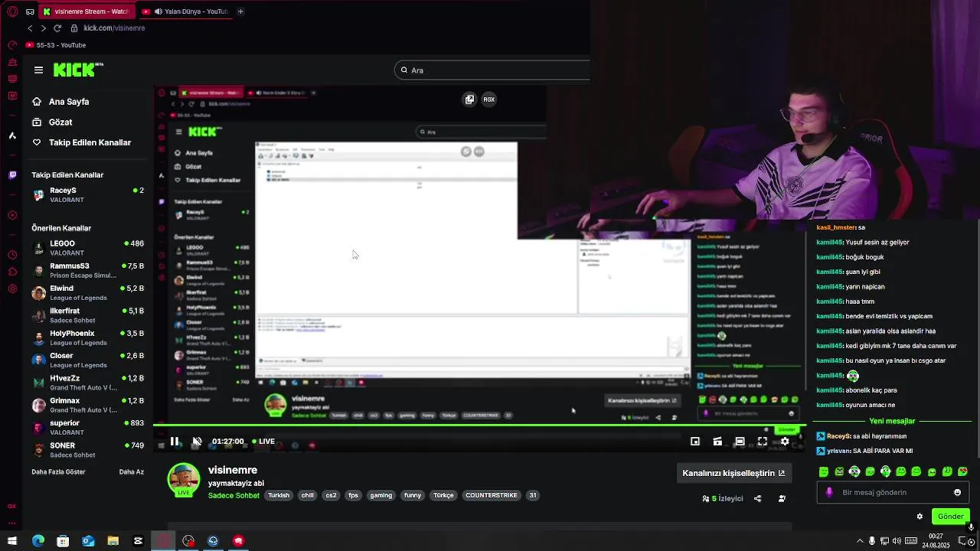The image size is (980, 551).
Task: Open the Windows Start menu
Action: [x=12, y=541]
